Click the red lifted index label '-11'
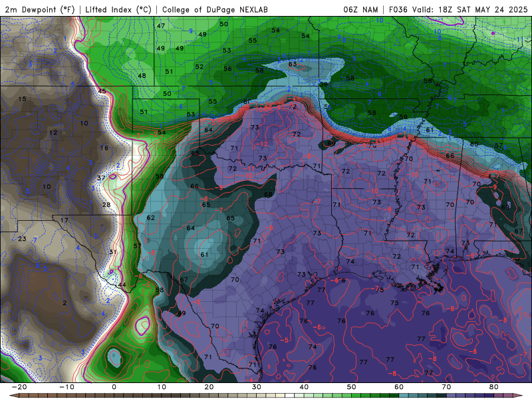532x399 pixels. (249, 168)
